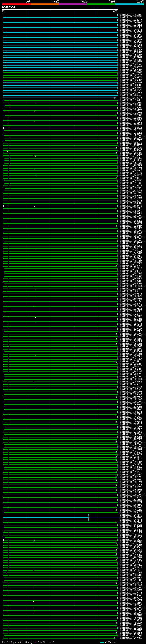Open hit UniRef100_C1MIE6

coord(131,25)
